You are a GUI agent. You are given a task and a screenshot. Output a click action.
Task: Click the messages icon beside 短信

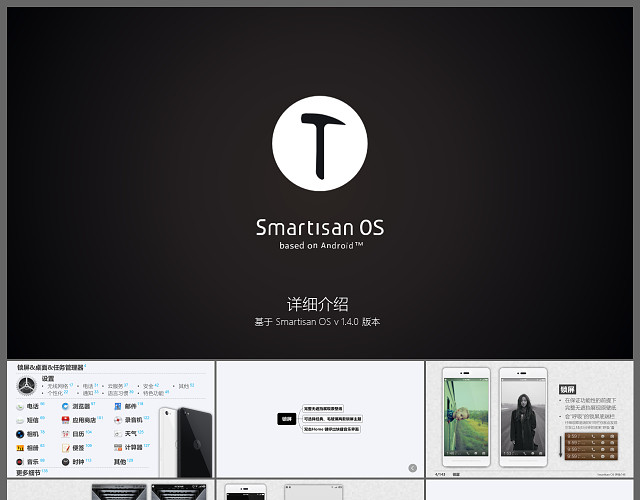click(20, 420)
